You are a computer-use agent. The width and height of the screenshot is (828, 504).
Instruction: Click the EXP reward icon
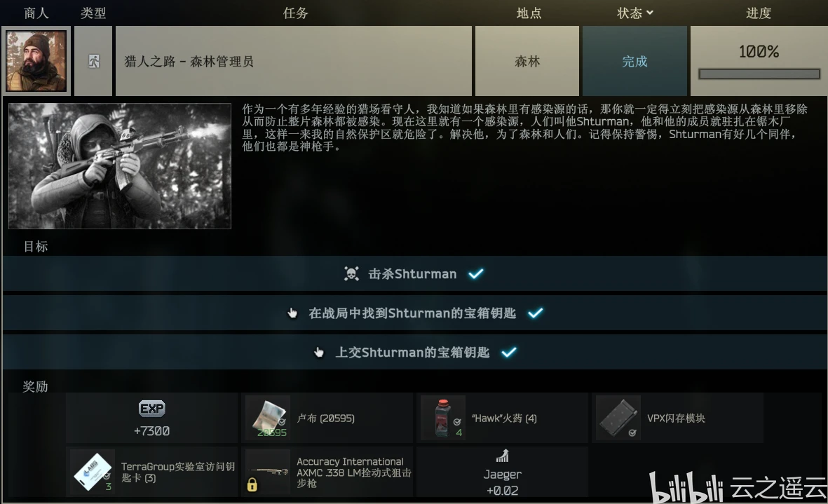tap(151, 409)
